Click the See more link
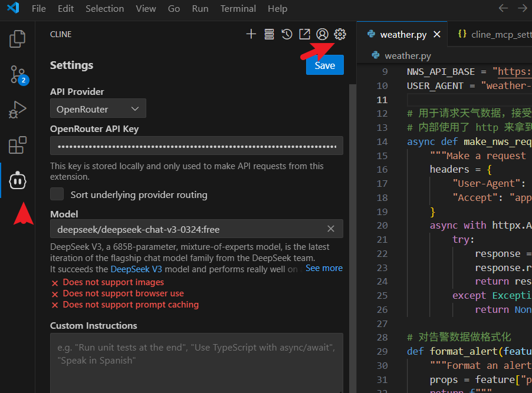The height and width of the screenshot is (393, 532). pos(324,268)
